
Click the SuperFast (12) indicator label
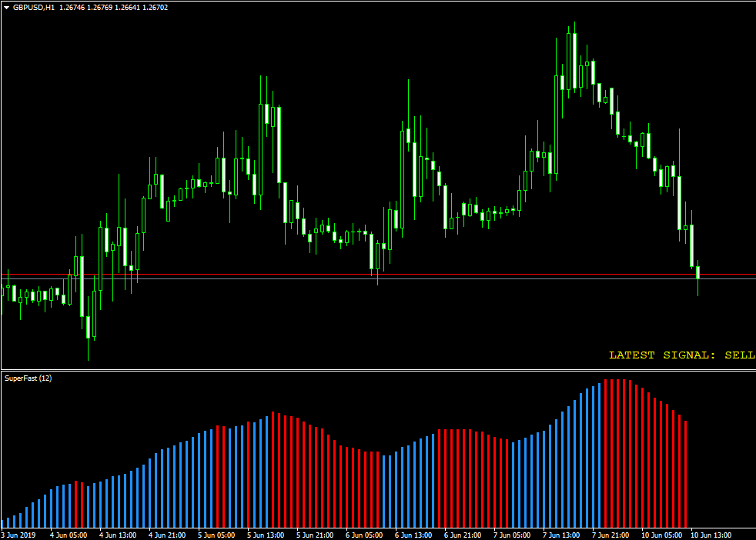point(28,378)
